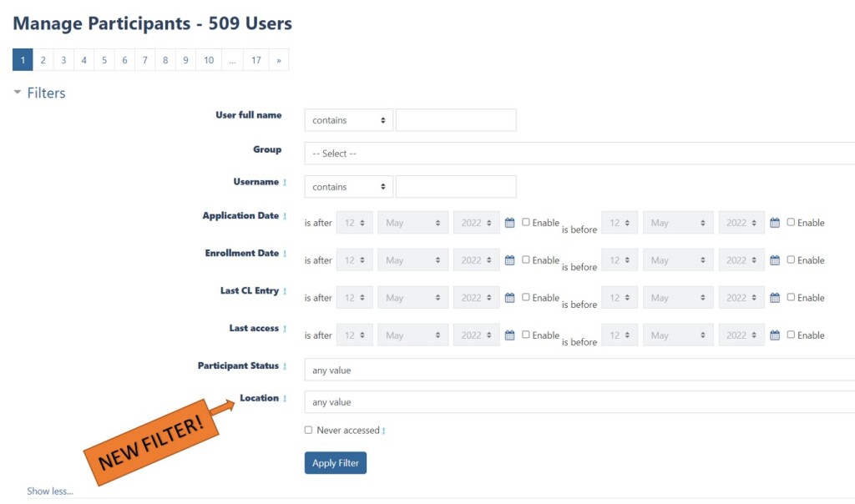The height and width of the screenshot is (504, 855).
Task: Jump to page 17 of participants
Action: (x=255, y=60)
